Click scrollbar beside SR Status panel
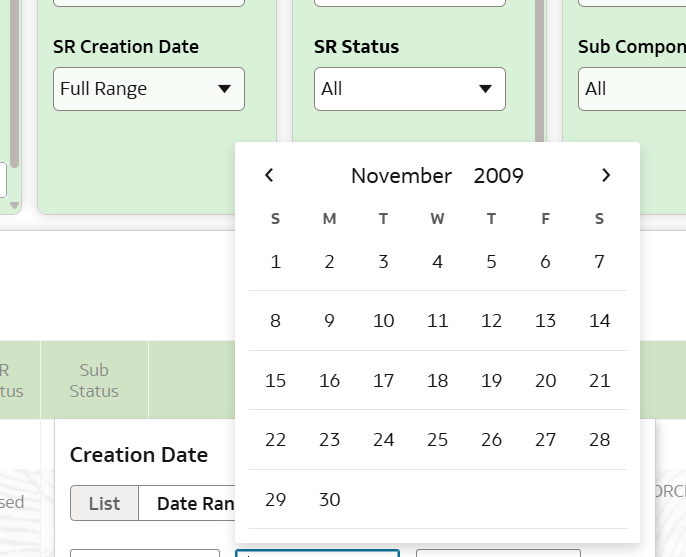The height and width of the screenshot is (557, 686). [x=539, y=71]
